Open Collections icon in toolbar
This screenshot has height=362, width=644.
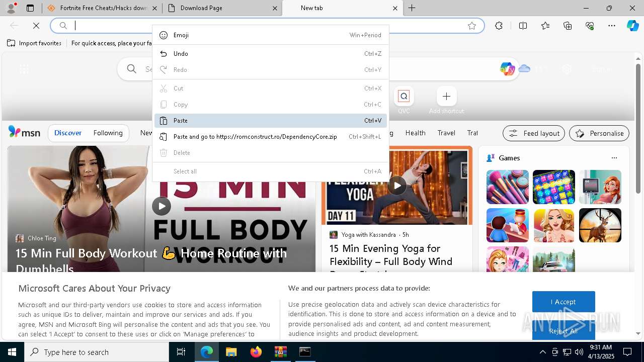pos(568,26)
